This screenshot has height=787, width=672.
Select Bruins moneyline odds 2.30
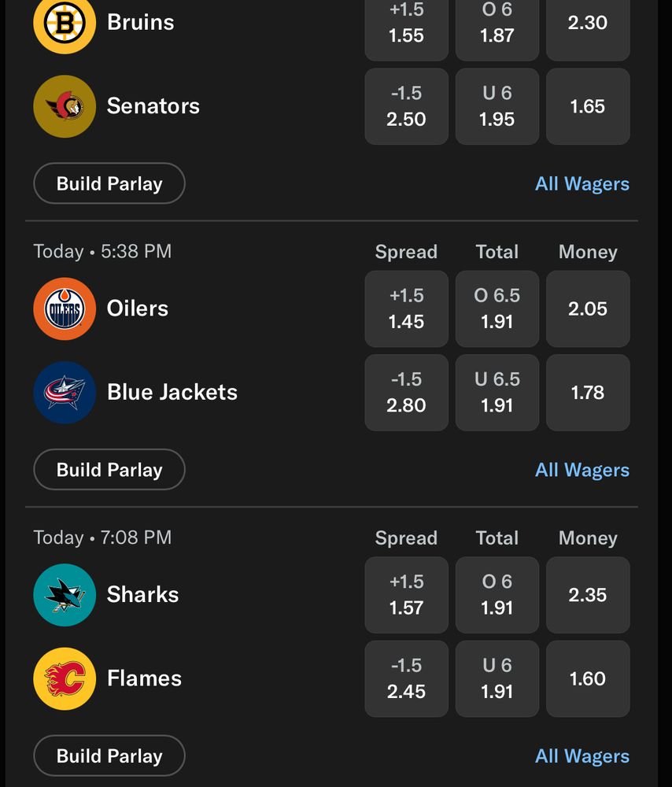(x=588, y=24)
